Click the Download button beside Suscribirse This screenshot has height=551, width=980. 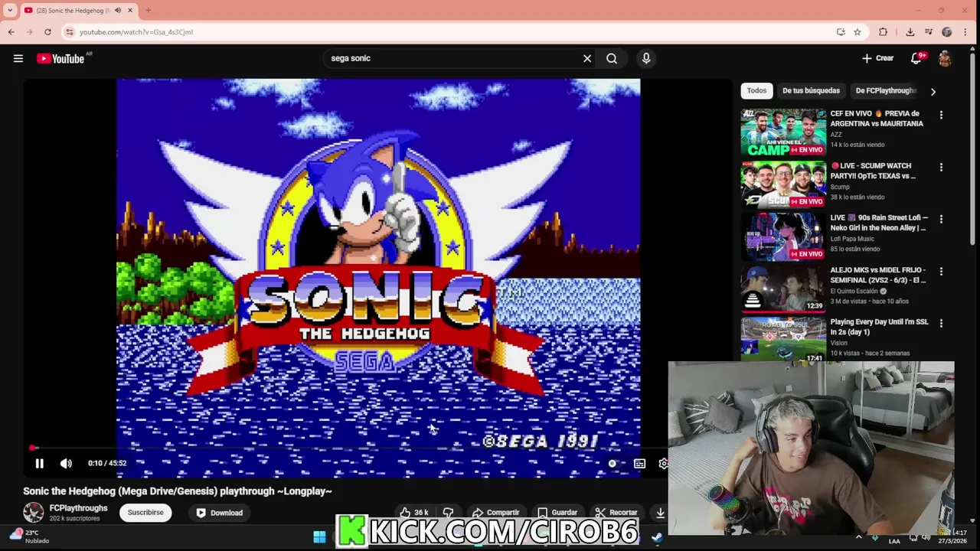click(220, 513)
